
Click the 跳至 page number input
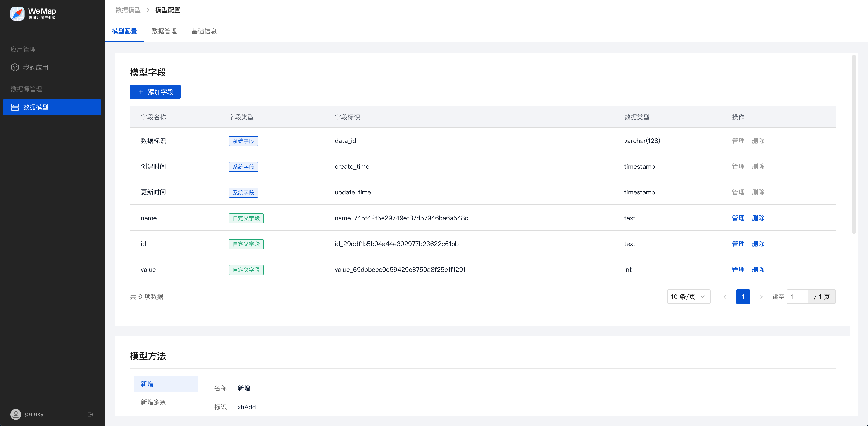[797, 297]
